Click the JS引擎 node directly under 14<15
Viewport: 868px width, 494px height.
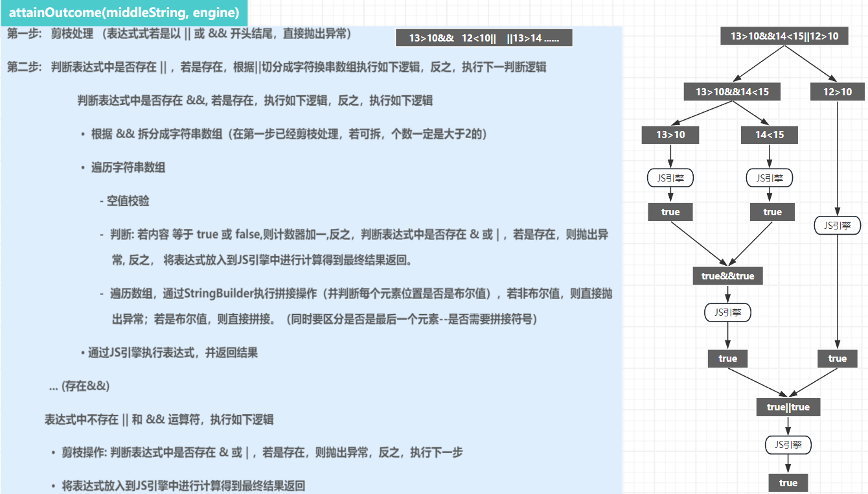[770, 178]
